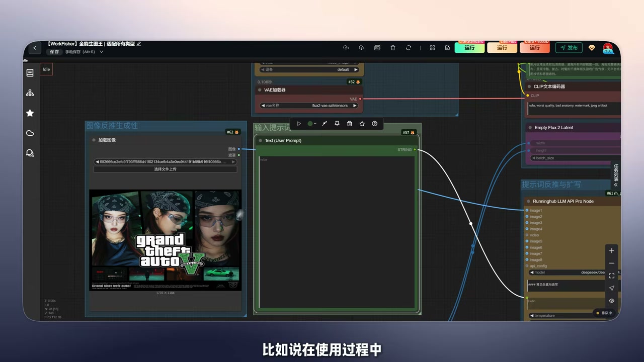
Task: Toggle the collapse dot on Text (User Prompt) node
Action: point(260,141)
